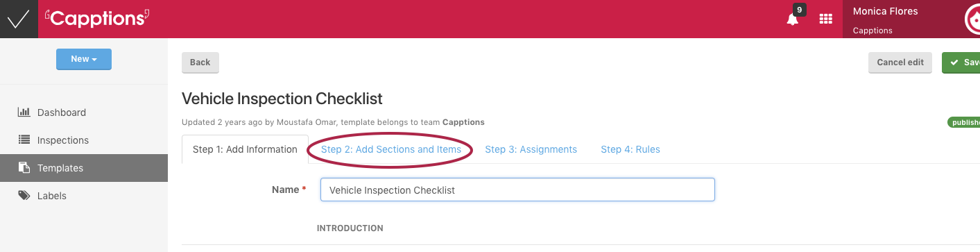980x252 pixels.
Task: Click the published status badge
Action: coord(964,122)
